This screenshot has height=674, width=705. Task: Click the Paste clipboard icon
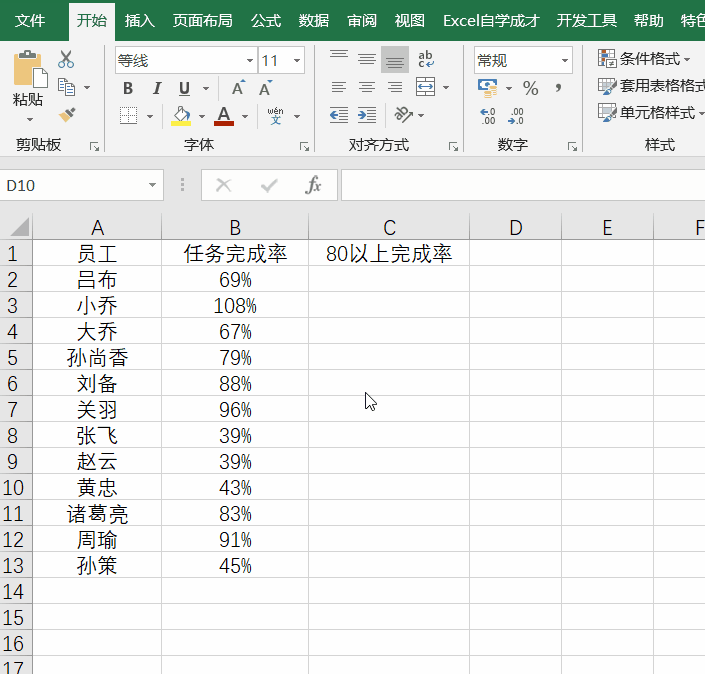[x=30, y=69]
